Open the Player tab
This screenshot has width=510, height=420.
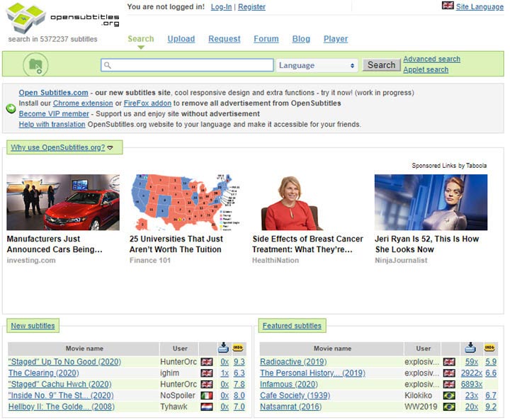[x=336, y=39]
